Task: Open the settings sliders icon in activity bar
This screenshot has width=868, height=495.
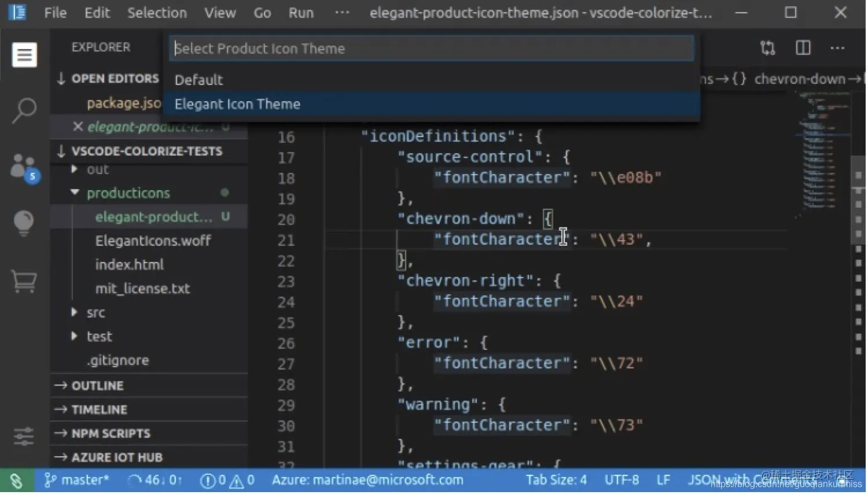Action: pos(24,437)
